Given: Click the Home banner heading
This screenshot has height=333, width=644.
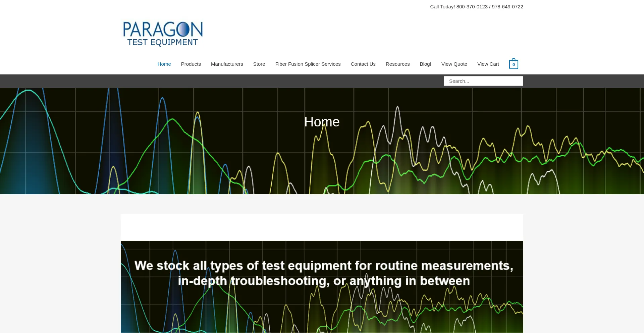Looking at the screenshot, I should (x=322, y=122).
